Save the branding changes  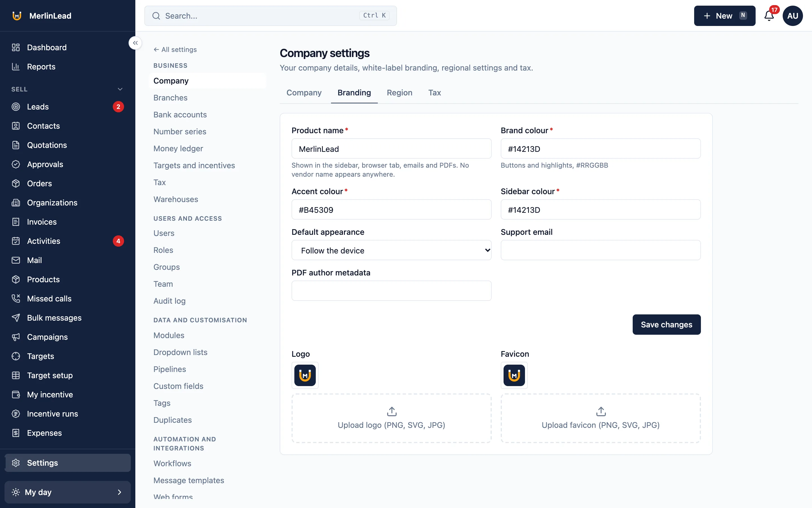tap(667, 325)
